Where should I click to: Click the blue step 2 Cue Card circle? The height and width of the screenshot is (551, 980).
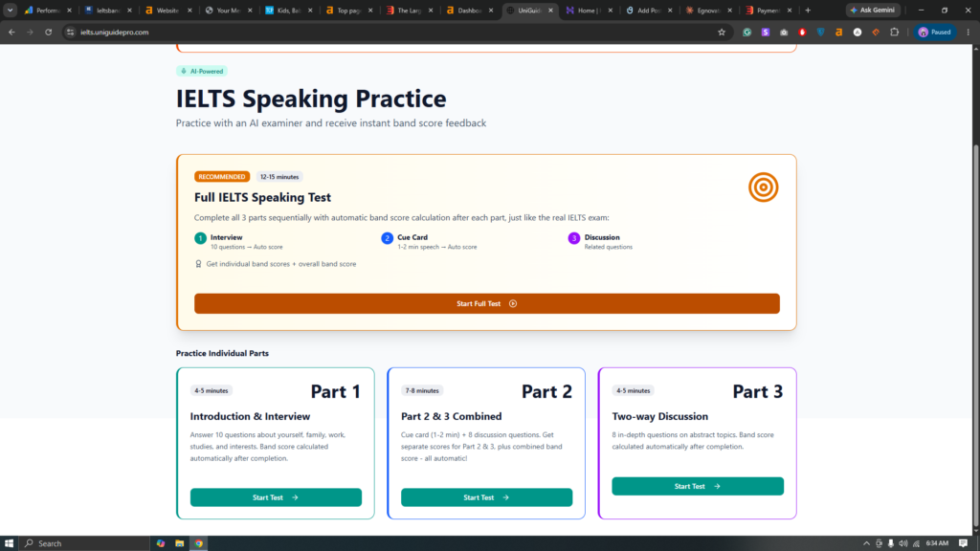pos(387,238)
